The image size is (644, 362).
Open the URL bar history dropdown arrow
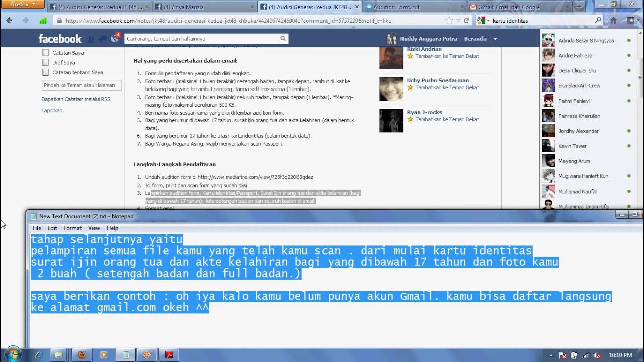[459, 21]
